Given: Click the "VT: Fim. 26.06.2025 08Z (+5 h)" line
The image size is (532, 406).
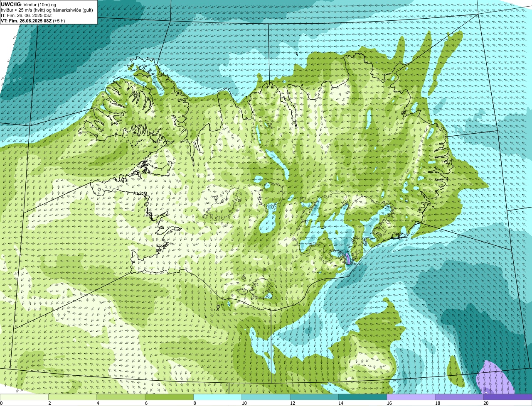Looking at the screenshot, I should click(x=33, y=20).
